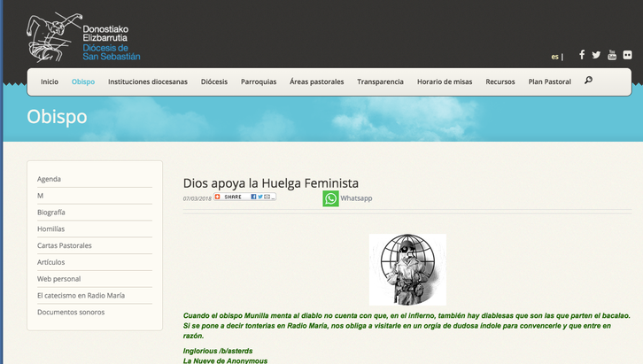Screen dimensions: 643x364
Task: Open El catecismo en Radio María
Action: point(81,295)
